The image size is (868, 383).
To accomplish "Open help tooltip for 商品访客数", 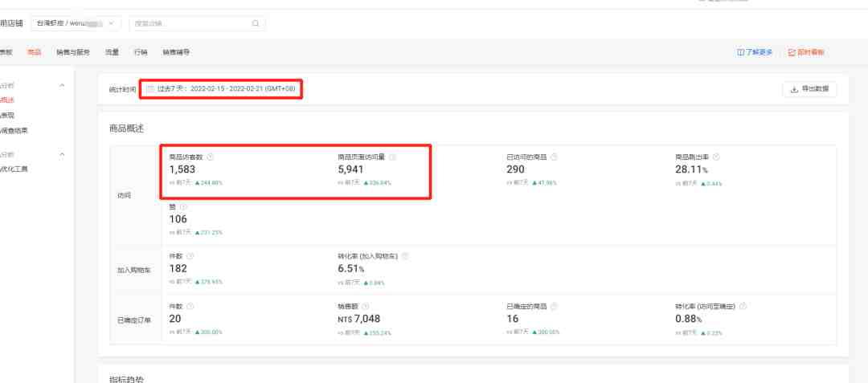I will (210, 157).
